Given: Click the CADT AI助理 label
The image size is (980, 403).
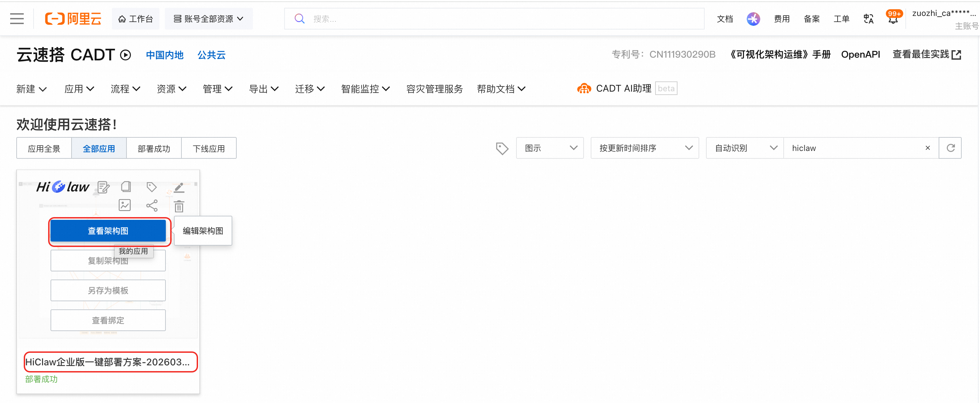Looking at the screenshot, I should [624, 89].
